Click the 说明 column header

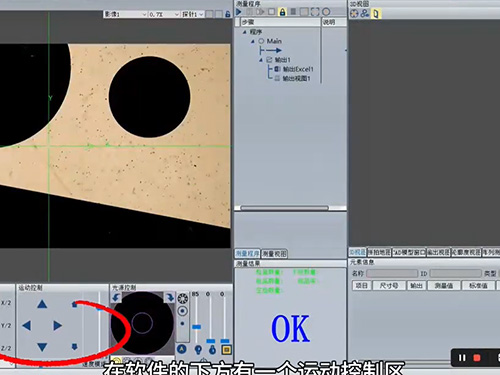[334, 22]
